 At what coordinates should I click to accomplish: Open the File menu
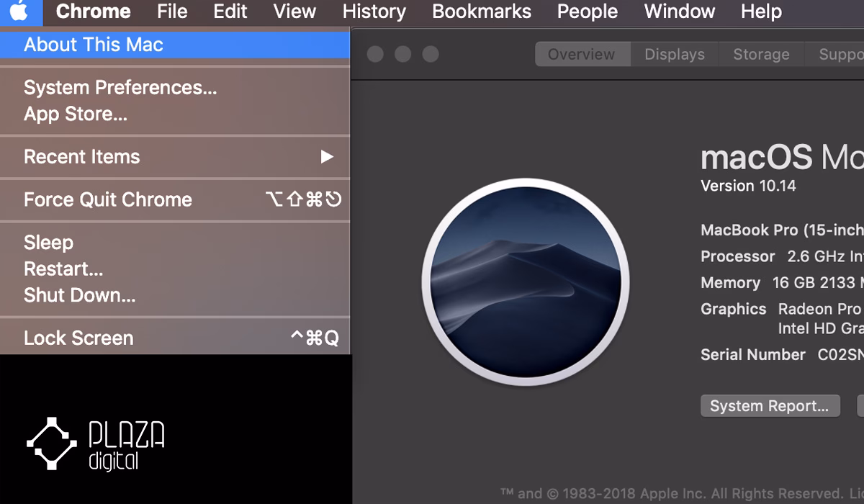(x=172, y=12)
